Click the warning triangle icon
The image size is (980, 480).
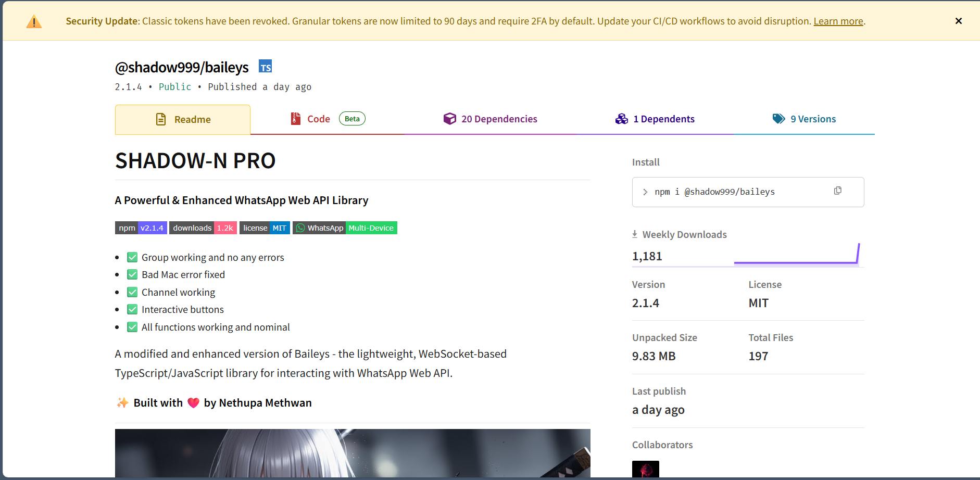pyautogui.click(x=34, y=22)
